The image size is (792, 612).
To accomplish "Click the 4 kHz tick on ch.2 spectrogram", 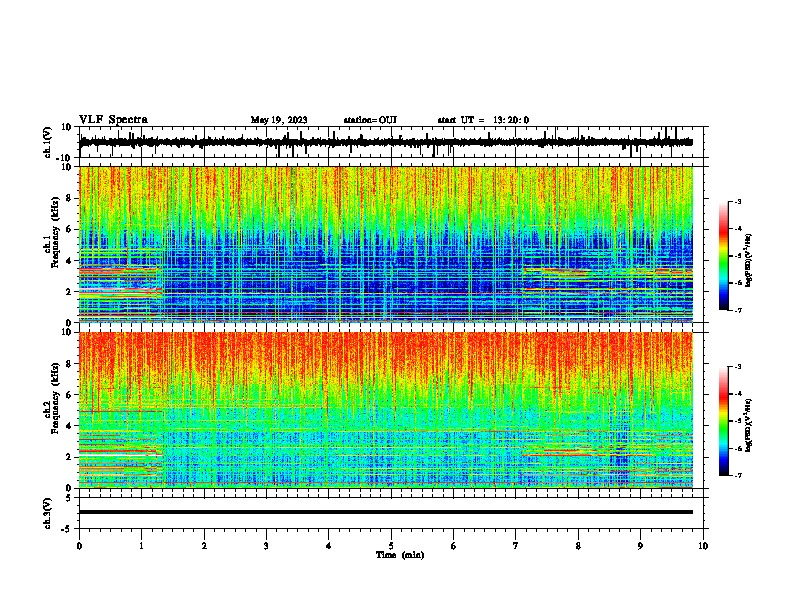I will 69,426.
